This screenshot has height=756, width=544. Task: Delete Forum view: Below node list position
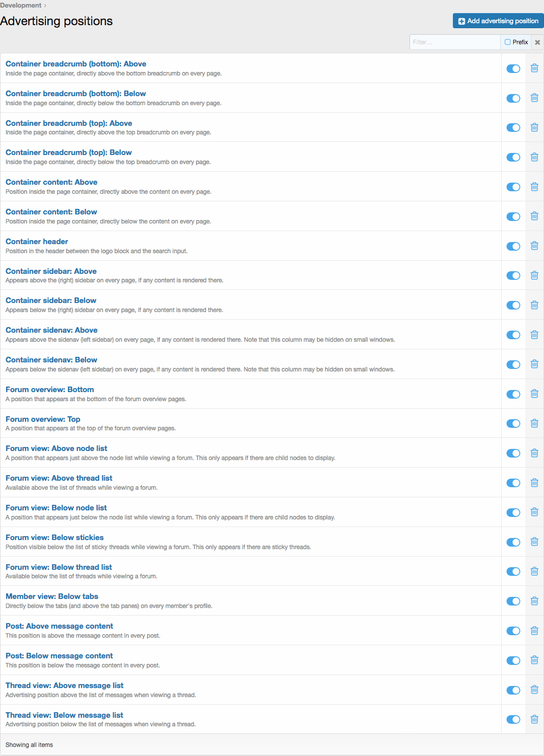(534, 512)
